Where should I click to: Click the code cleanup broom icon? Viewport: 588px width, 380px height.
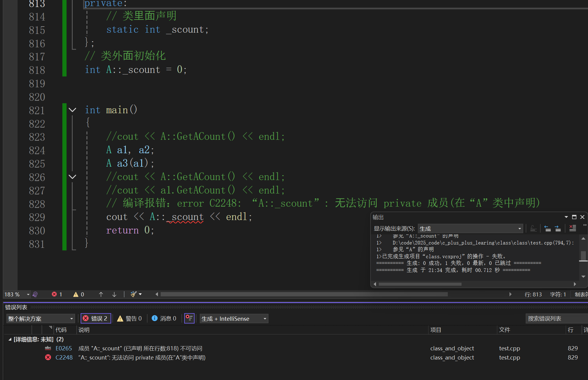point(133,294)
